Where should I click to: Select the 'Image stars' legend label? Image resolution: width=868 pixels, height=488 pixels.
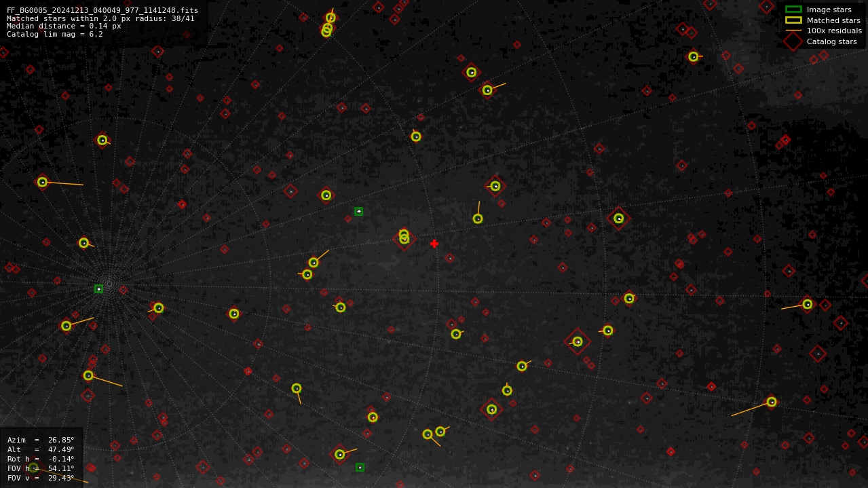click(829, 10)
